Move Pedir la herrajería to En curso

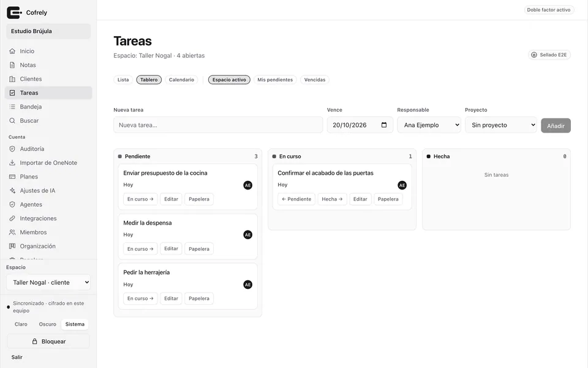(x=140, y=299)
